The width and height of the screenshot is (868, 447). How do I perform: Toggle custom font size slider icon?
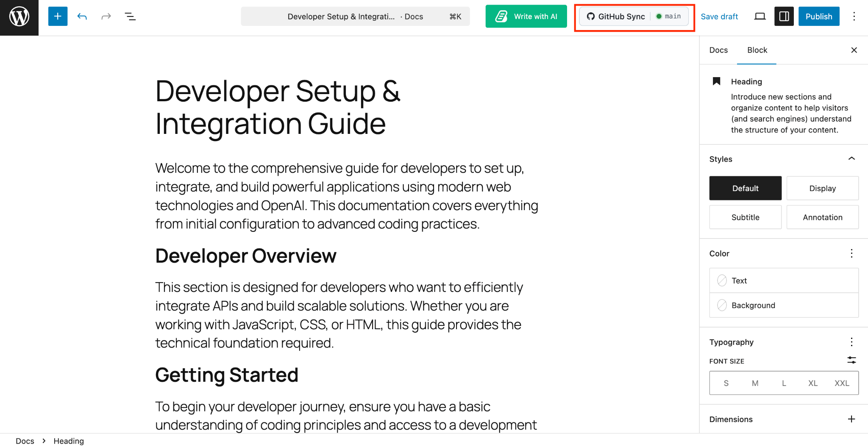(x=851, y=360)
